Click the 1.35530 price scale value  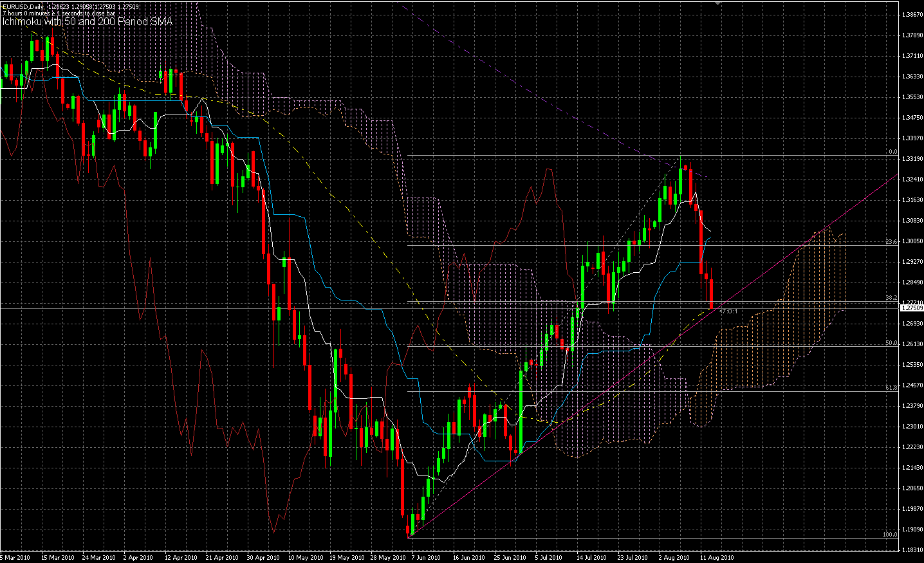tap(913, 97)
